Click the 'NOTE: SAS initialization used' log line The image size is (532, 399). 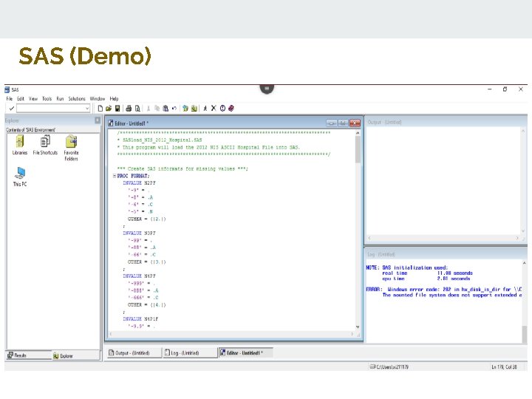pyautogui.click(x=407, y=267)
